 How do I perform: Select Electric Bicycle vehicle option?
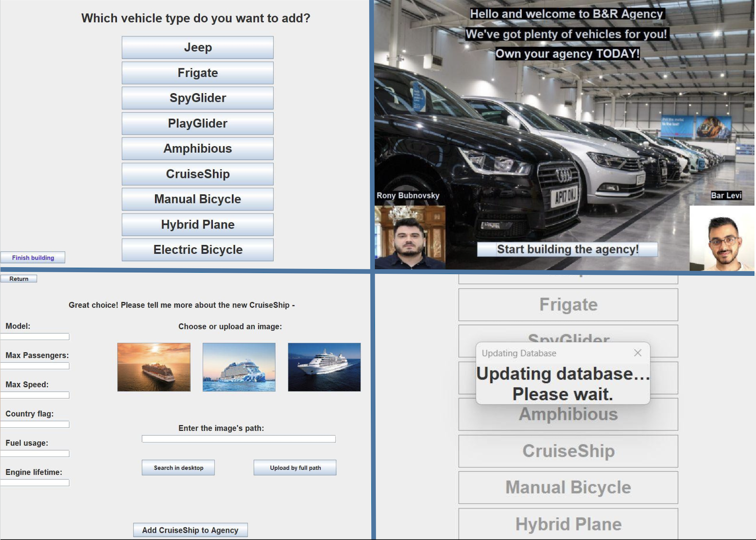(197, 249)
